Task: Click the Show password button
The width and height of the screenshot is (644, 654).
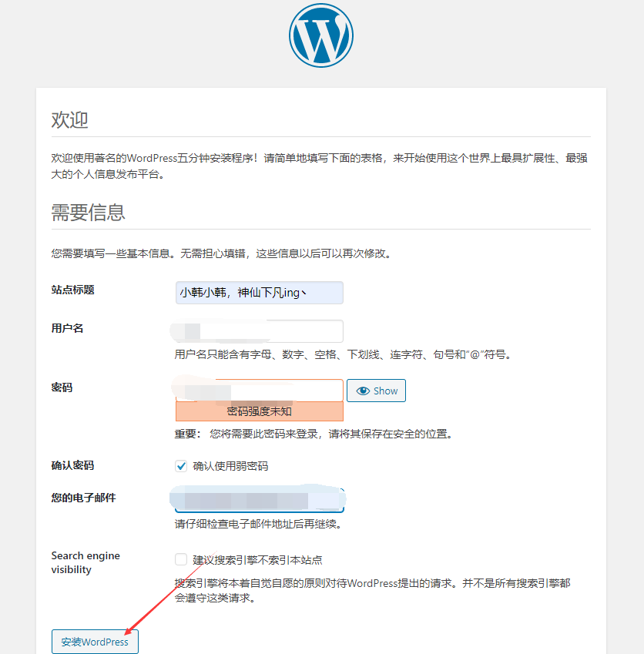Action: (x=376, y=391)
